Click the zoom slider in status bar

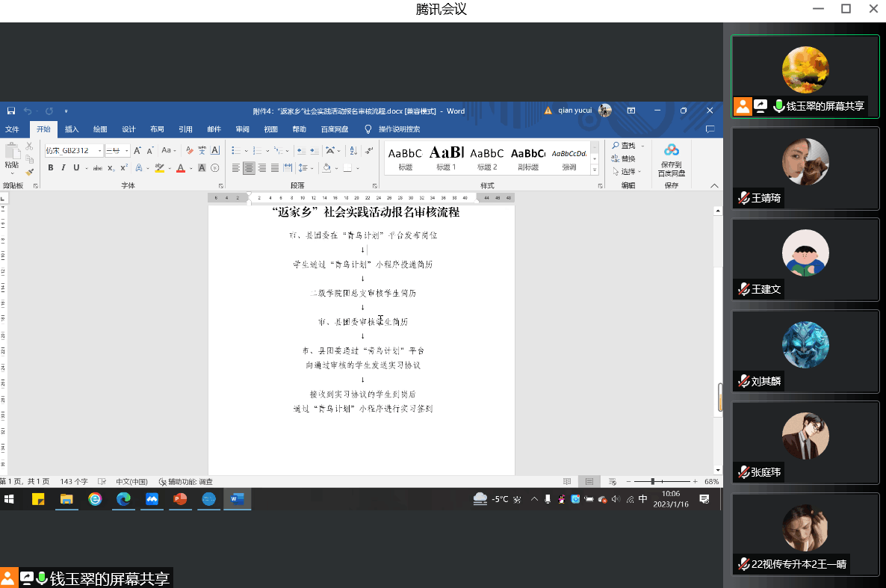(653, 482)
